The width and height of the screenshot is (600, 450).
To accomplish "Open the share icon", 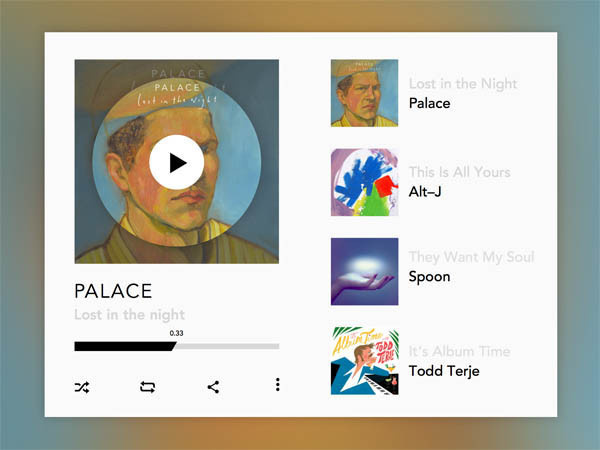I will (x=213, y=387).
